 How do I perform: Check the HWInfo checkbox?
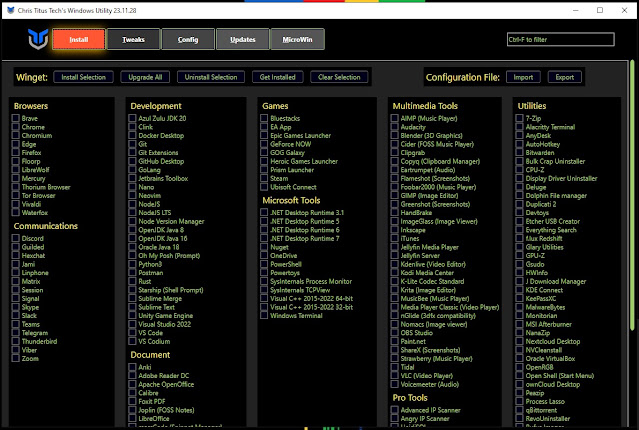pos(520,273)
